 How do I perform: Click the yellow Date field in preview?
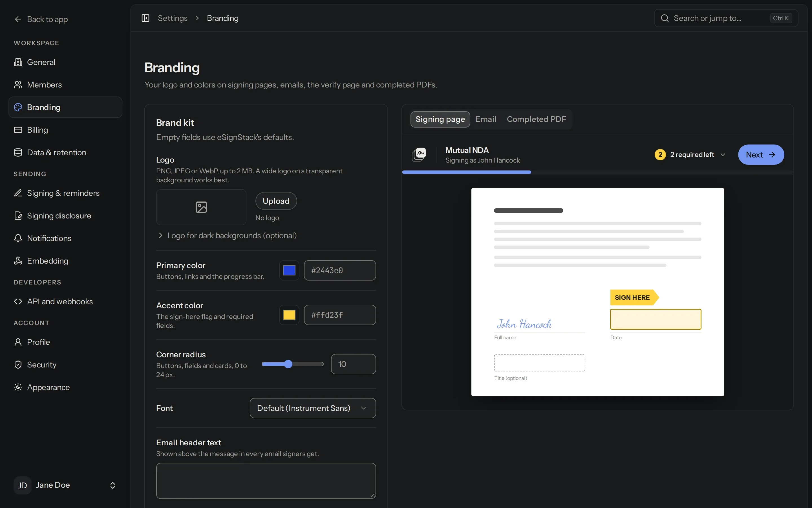point(656,319)
